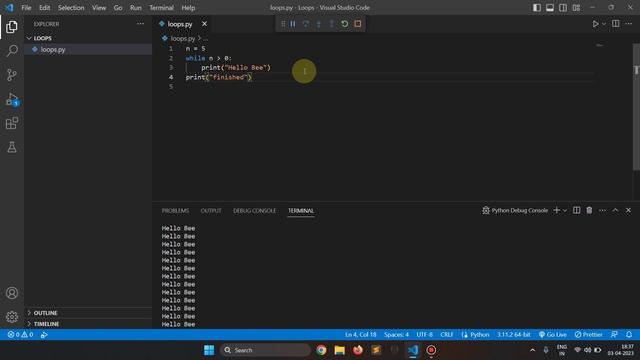Screen dimensions: 640x360
Task: Click the Prettier status item
Action: [x=589, y=335]
